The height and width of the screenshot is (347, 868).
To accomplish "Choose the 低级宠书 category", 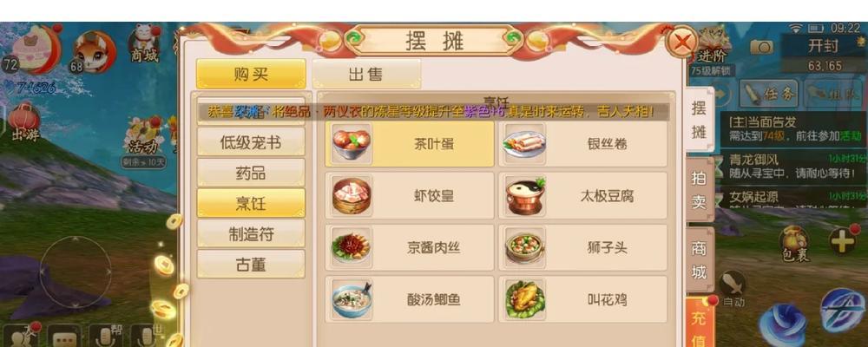I will pos(251,143).
